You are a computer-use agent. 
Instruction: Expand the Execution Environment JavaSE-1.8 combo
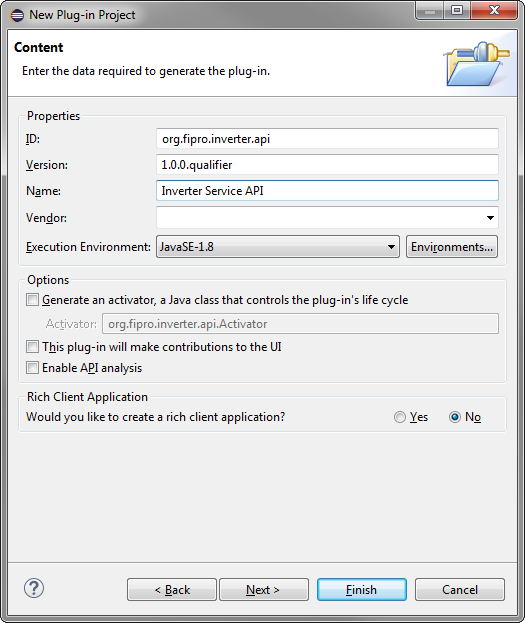(x=278, y=247)
